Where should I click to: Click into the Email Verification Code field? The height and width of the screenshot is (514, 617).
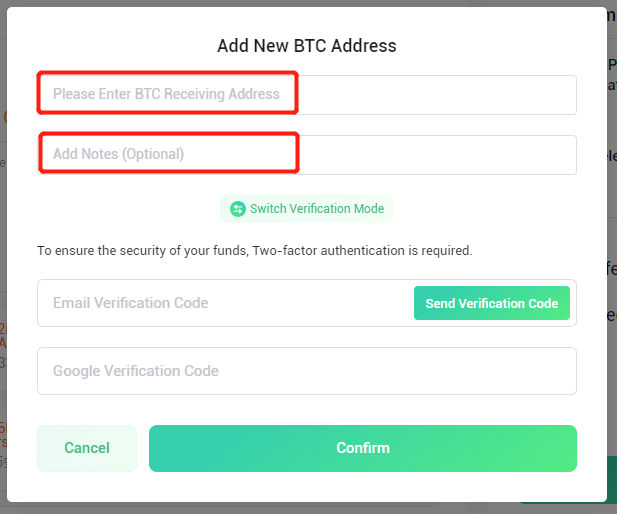pyautogui.click(x=225, y=303)
